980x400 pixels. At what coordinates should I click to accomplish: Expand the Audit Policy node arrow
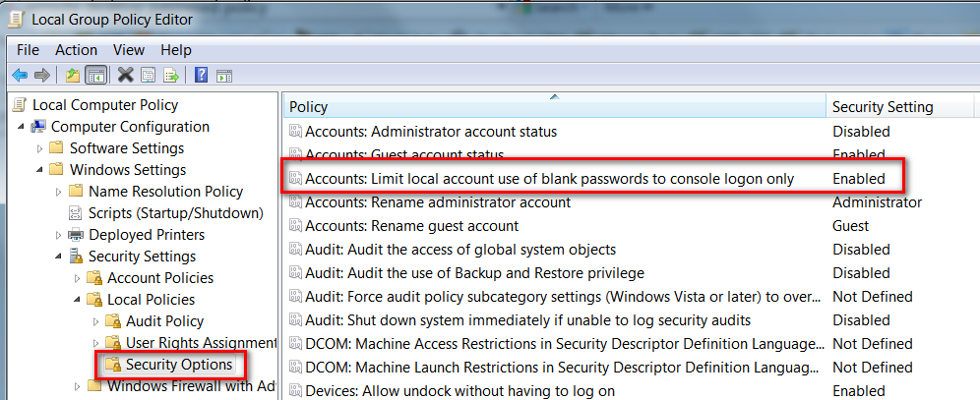click(95, 321)
